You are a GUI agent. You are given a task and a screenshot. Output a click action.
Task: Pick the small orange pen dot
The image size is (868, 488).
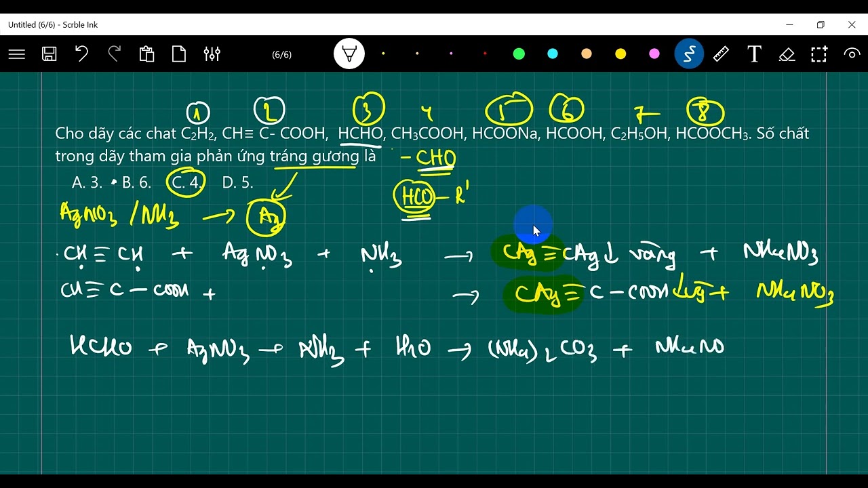[x=417, y=54]
